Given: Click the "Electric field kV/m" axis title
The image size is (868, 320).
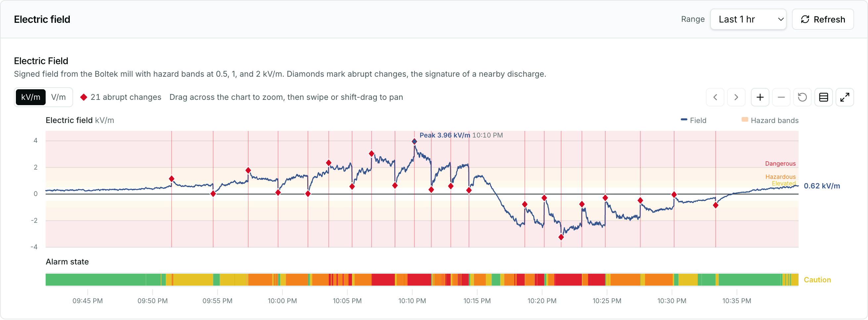Looking at the screenshot, I should [x=80, y=121].
